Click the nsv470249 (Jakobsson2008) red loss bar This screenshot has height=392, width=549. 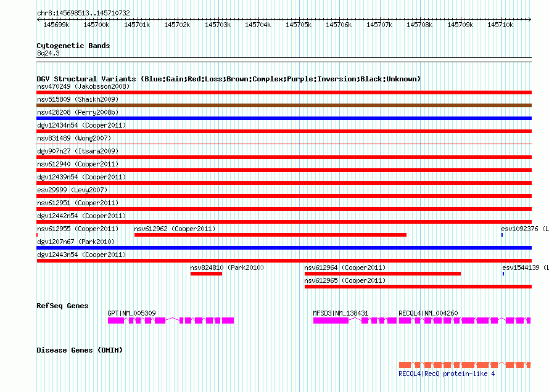[284, 92]
